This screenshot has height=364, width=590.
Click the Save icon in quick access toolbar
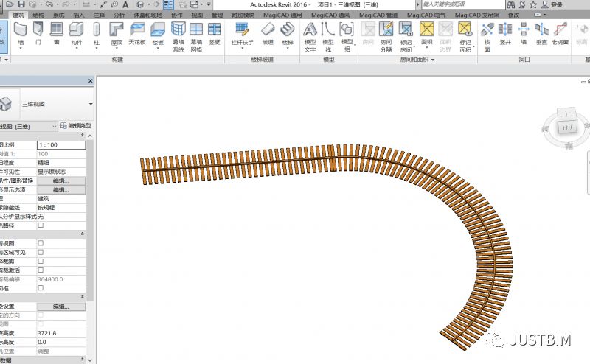21,4
